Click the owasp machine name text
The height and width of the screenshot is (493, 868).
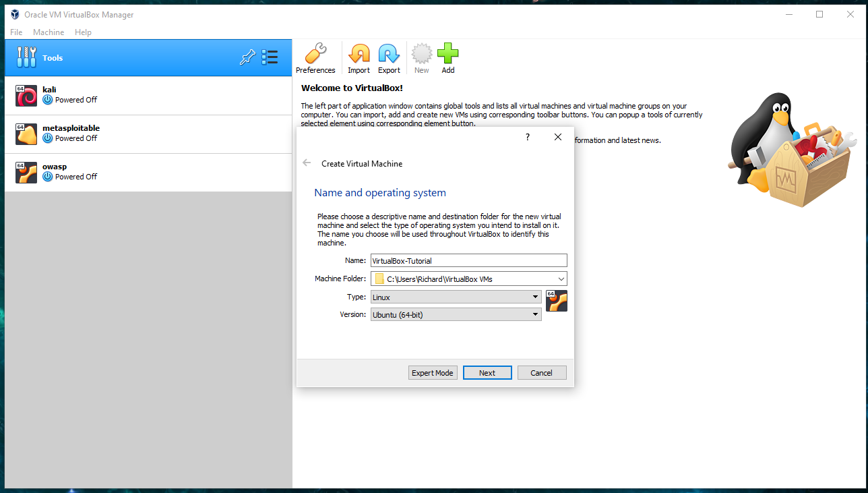pyautogui.click(x=55, y=166)
